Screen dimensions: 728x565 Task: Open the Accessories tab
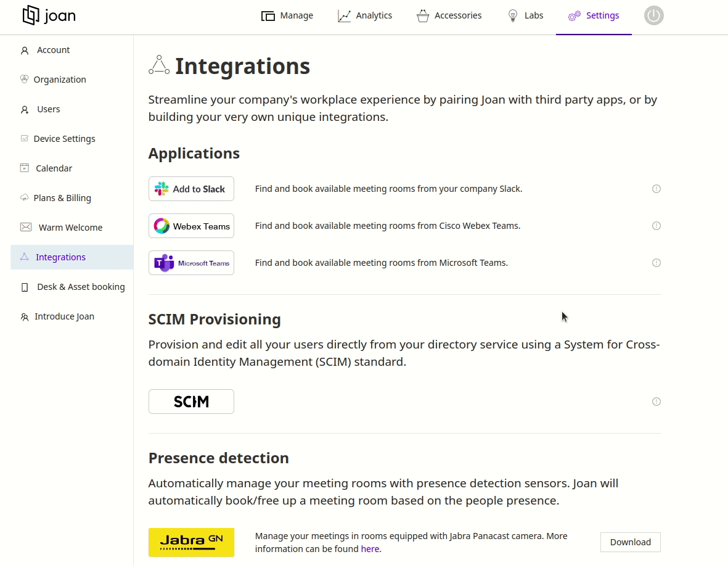click(449, 16)
